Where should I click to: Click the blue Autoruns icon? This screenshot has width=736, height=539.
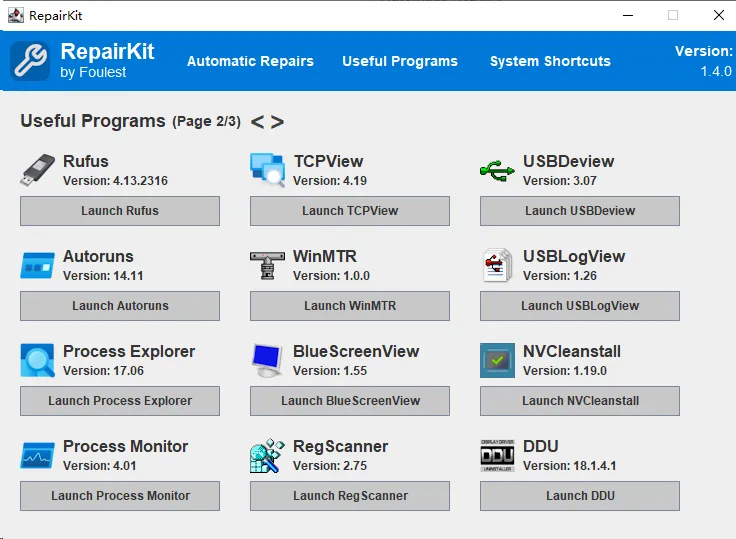[x=38, y=266]
